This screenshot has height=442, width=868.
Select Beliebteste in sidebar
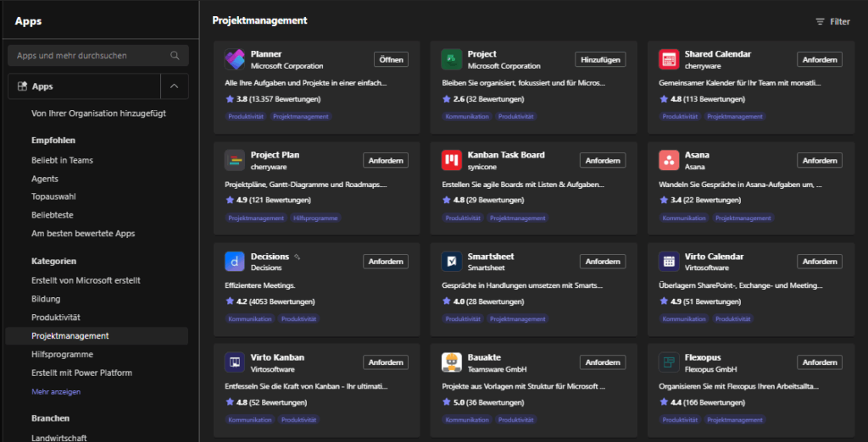[52, 214]
